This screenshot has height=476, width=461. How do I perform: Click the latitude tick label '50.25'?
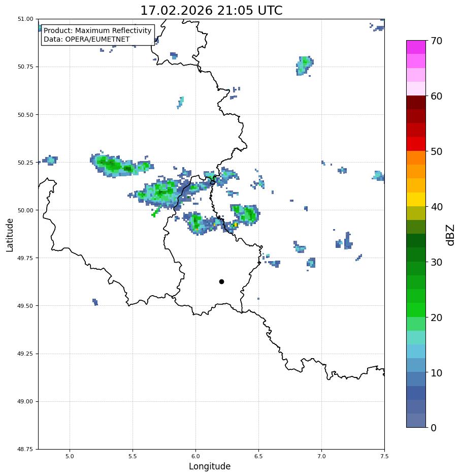tap(25, 163)
